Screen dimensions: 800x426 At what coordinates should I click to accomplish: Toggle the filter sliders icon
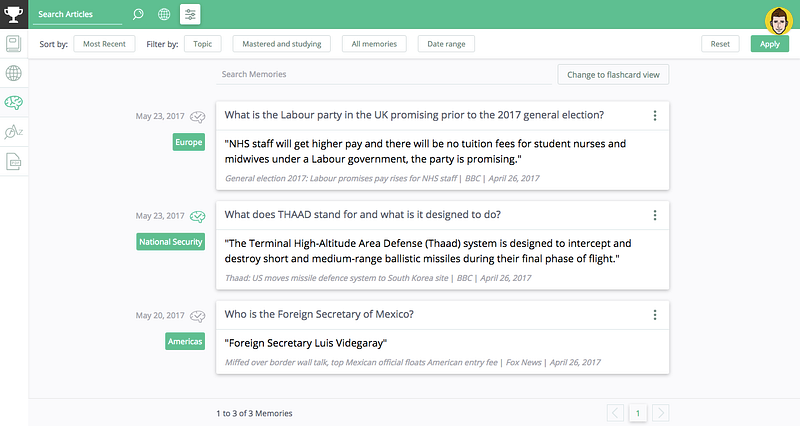click(190, 14)
